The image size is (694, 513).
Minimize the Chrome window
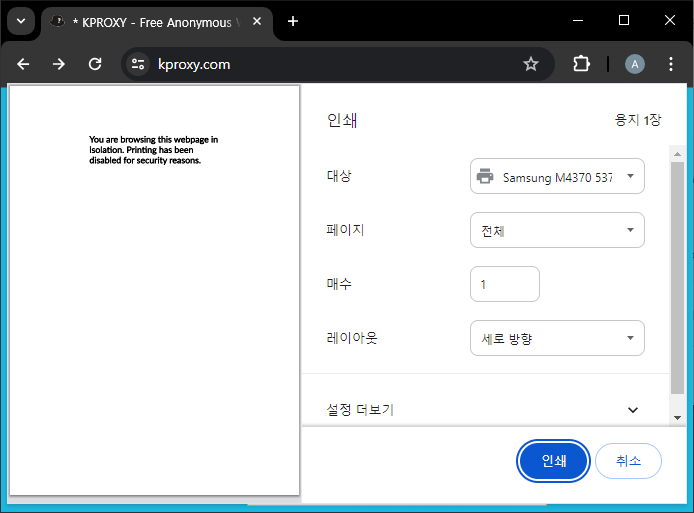point(578,20)
